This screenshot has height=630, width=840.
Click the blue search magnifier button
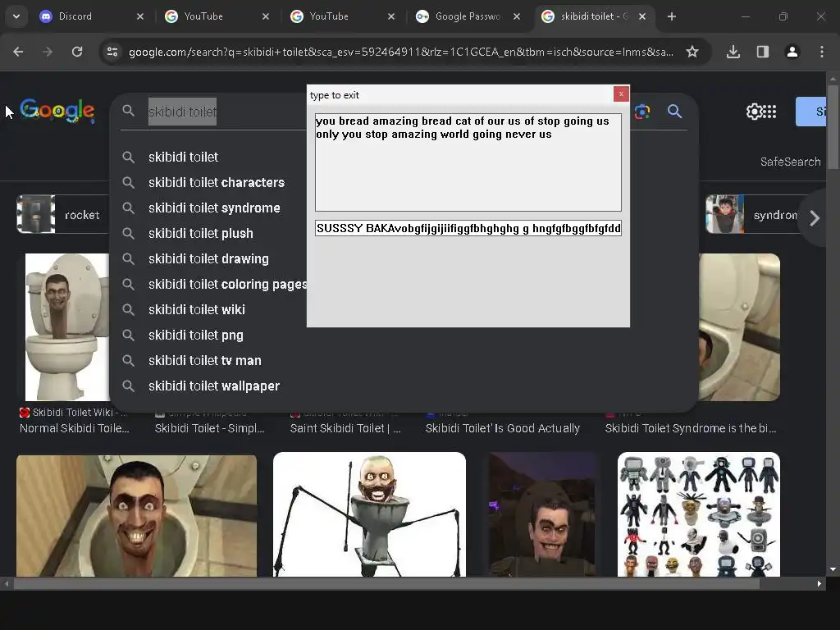pos(674,112)
